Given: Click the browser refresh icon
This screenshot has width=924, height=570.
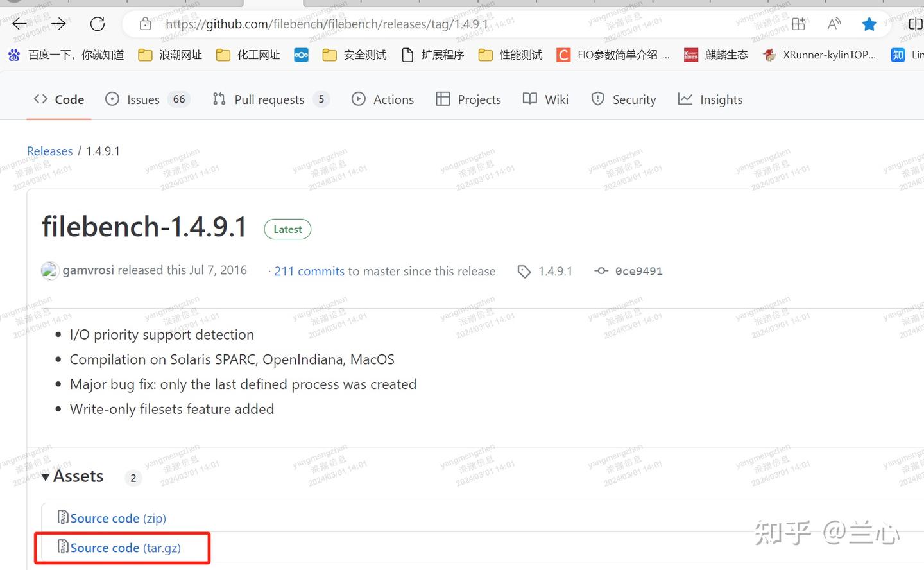Looking at the screenshot, I should point(97,24).
